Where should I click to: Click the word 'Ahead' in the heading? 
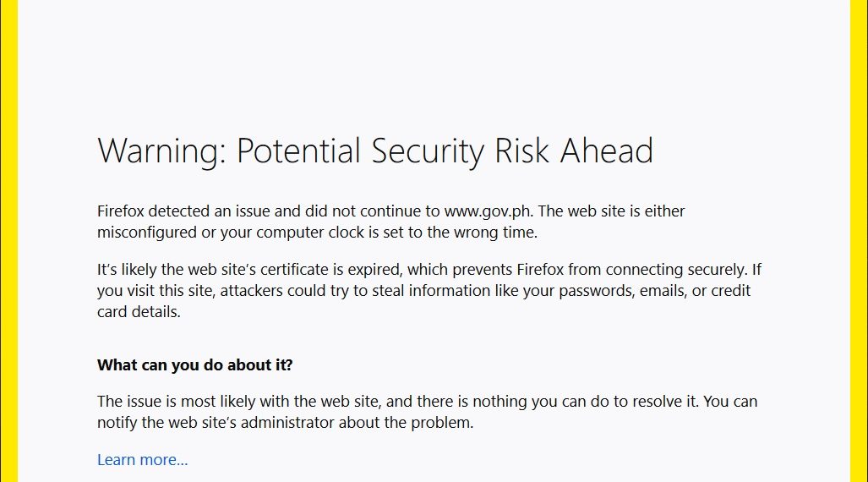click(606, 151)
